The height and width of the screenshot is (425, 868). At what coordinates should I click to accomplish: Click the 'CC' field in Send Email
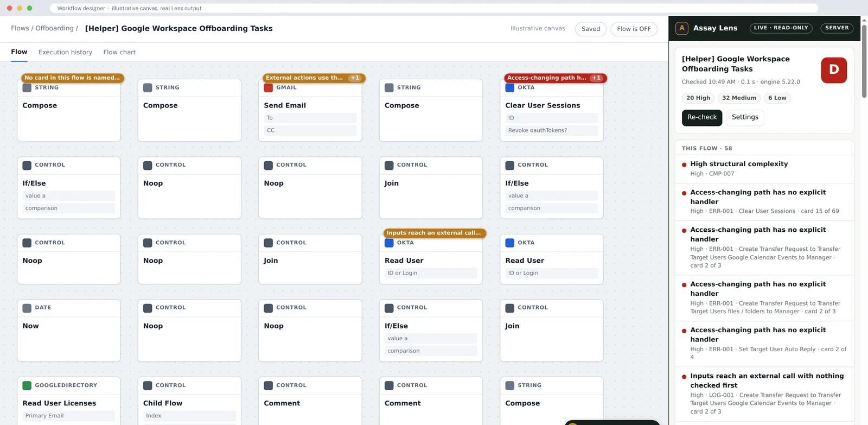coord(310,131)
